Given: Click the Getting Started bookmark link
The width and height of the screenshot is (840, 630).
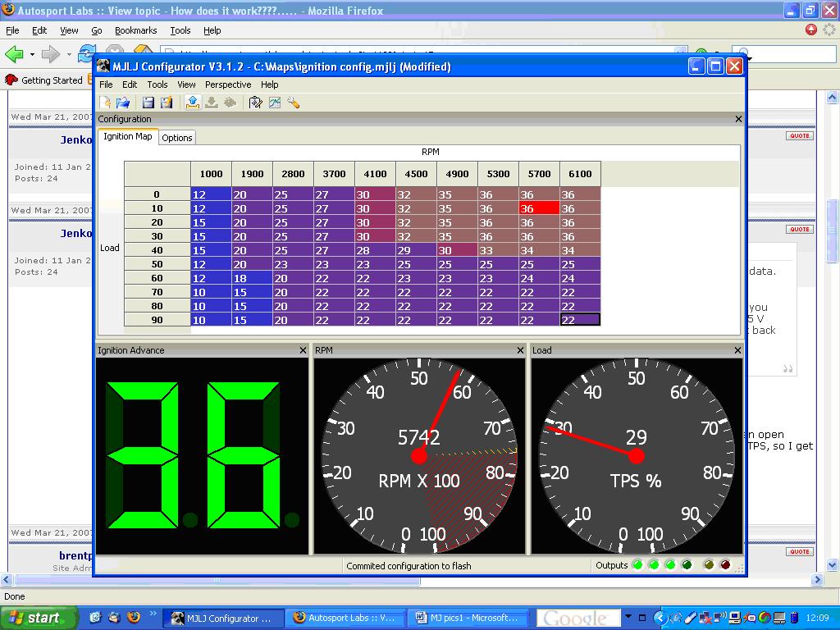Looking at the screenshot, I should (52, 80).
